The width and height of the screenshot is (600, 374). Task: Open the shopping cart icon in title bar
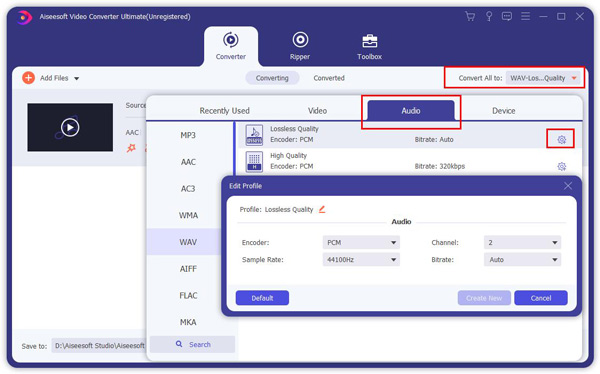[470, 16]
